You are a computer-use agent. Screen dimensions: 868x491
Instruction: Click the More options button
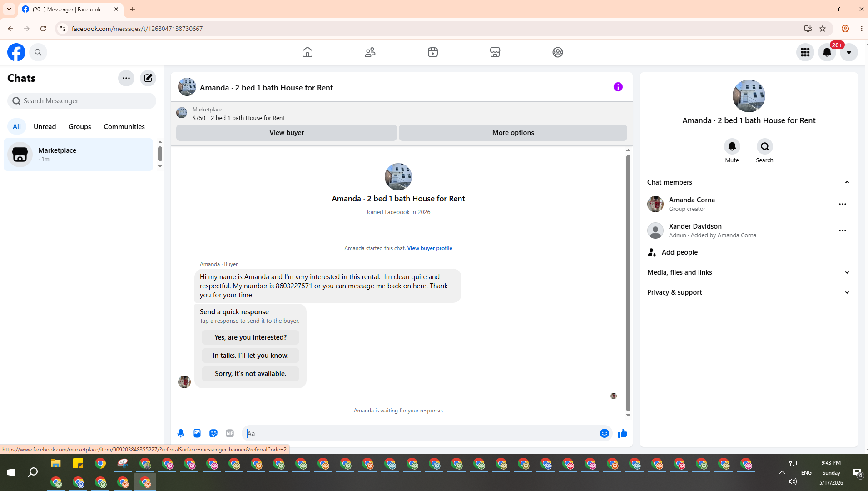click(513, 133)
